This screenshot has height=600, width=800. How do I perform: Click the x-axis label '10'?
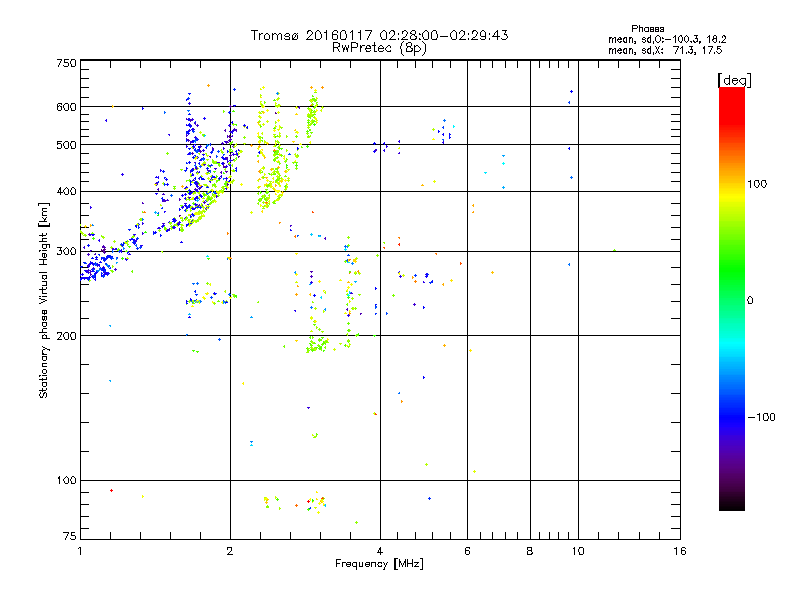click(578, 551)
